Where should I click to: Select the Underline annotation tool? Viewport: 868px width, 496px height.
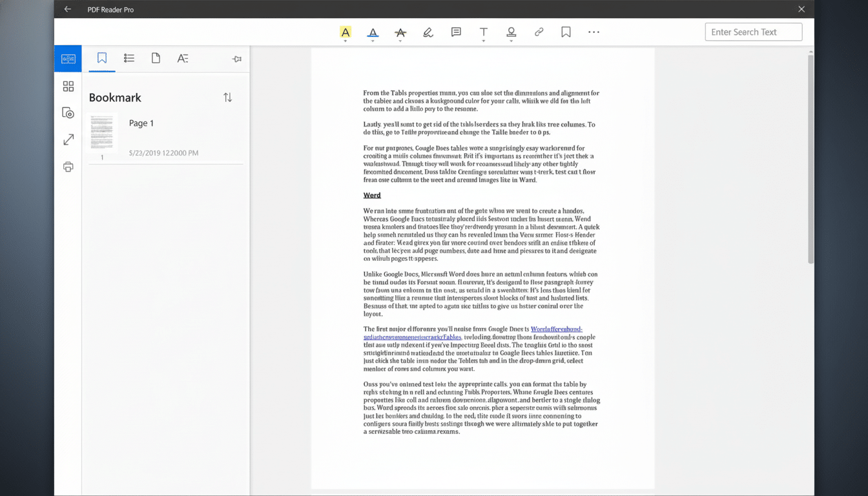pos(373,32)
